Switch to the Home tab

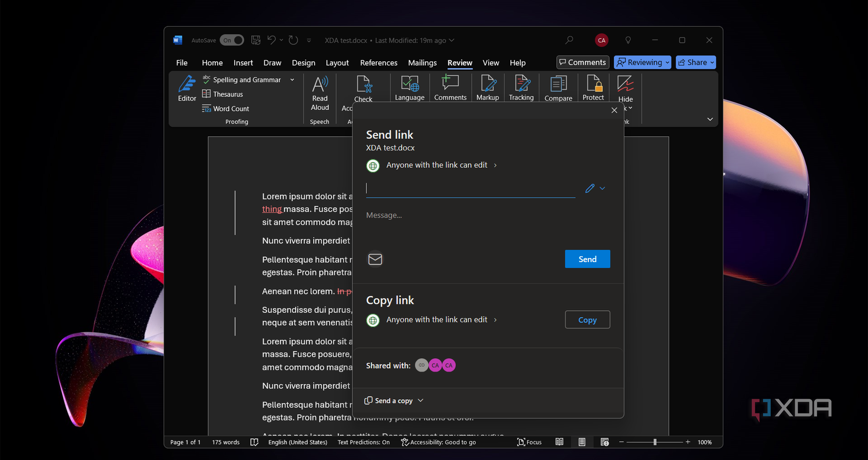click(x=212, y=62)
